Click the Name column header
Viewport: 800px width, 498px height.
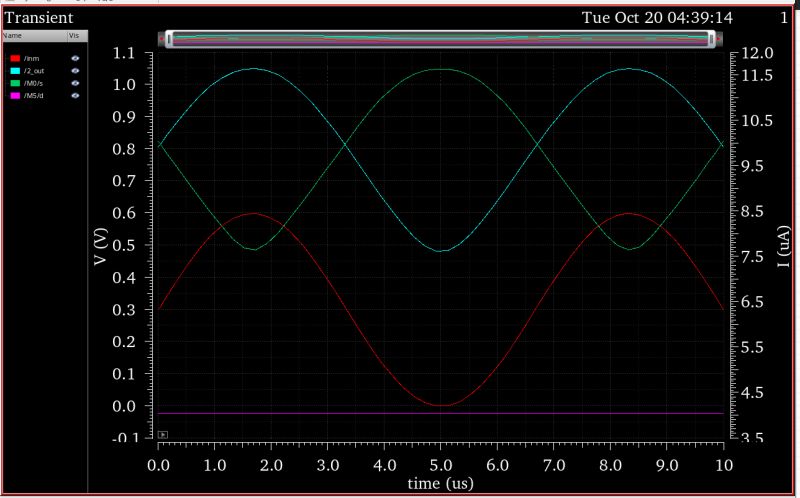tap(34, 36)
